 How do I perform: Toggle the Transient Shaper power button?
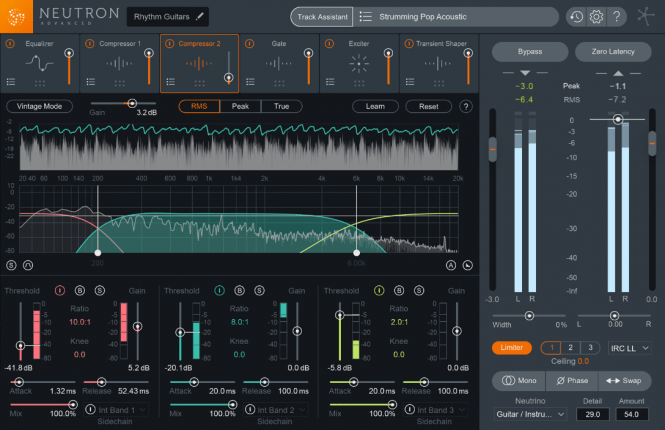(409, 44)
